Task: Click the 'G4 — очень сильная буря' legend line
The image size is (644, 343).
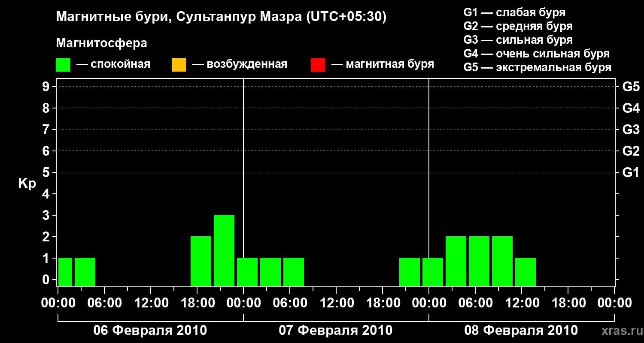Action: [x=537, y=54]
